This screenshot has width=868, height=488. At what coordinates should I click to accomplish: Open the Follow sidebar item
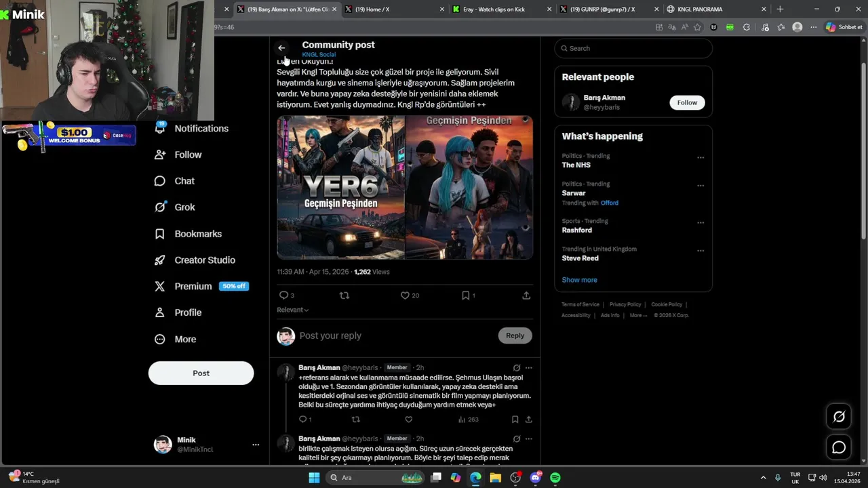point(178,155)
